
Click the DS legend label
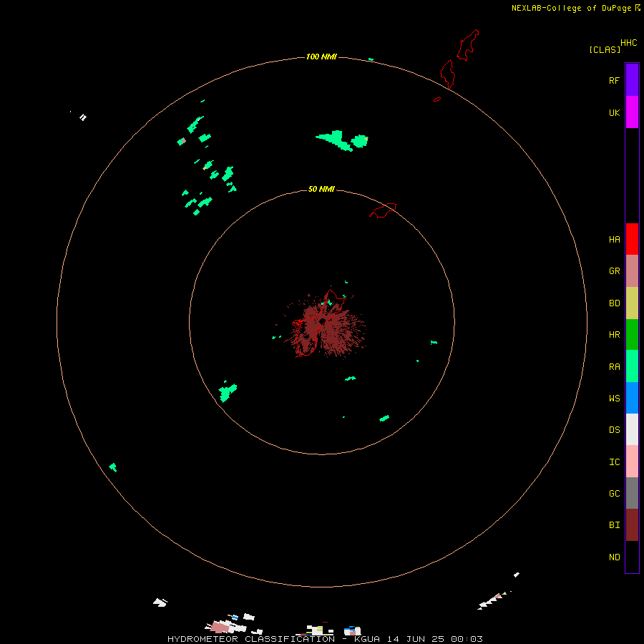pos(614,430)
